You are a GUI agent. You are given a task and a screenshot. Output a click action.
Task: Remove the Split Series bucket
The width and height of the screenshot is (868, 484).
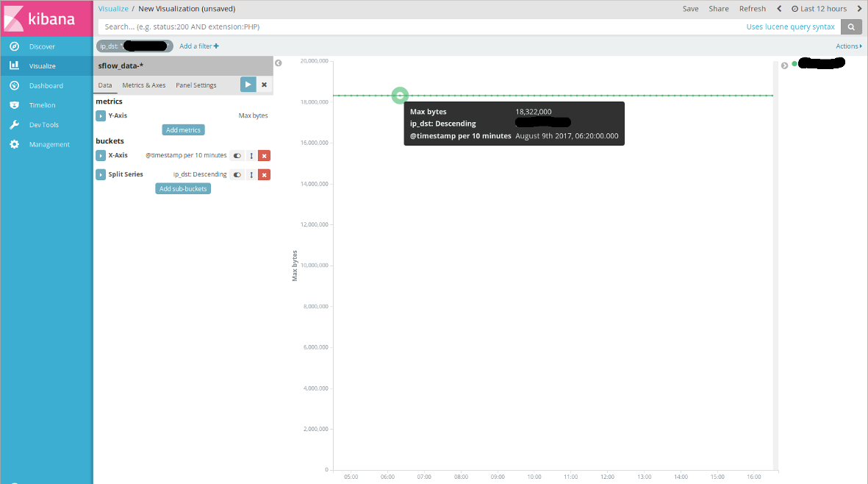pos(264,175)
